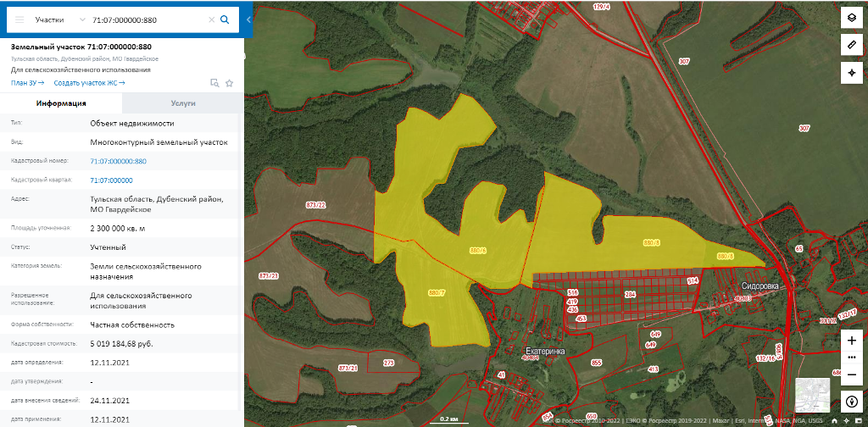Activate the locate-me crosshair tool
Image resolution: width=868 pixels, height=427 pixels.
(x=852, y=73)
